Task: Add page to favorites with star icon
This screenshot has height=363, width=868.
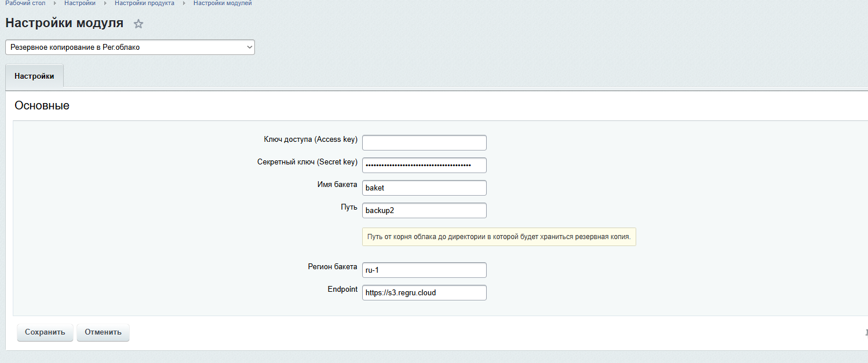Action: 138,24
